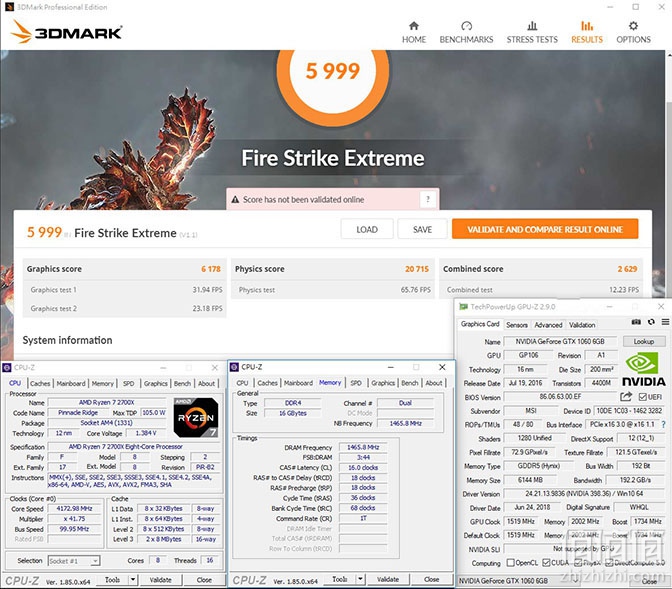Click Validate button in Memory CPU-Z
Viewport: 672px width, 589px height.
tap(388, 580)
